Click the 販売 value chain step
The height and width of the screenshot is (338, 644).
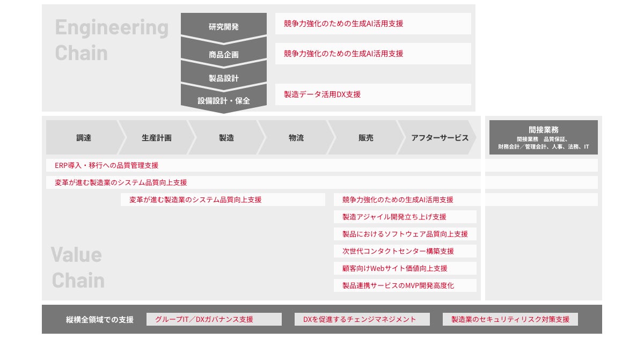(366, 138)
